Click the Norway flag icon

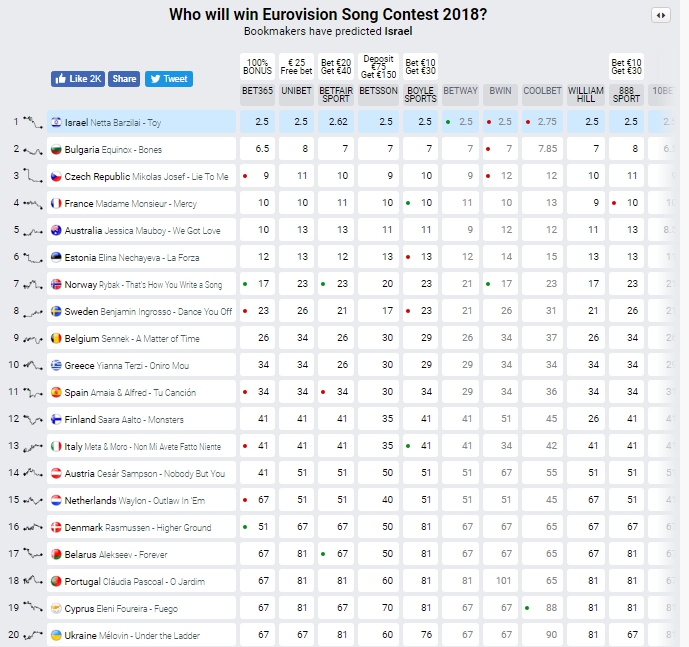tap(56, 285)
